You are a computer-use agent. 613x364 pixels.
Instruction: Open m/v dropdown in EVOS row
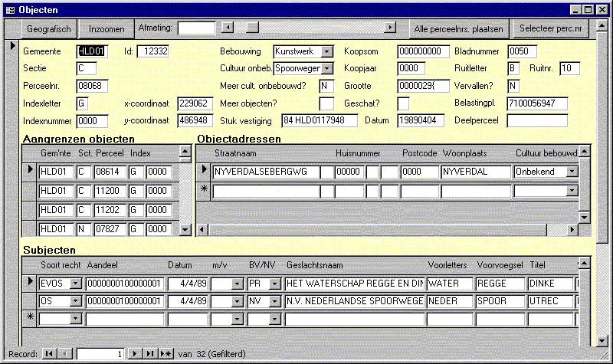click(x=237, y=284)
